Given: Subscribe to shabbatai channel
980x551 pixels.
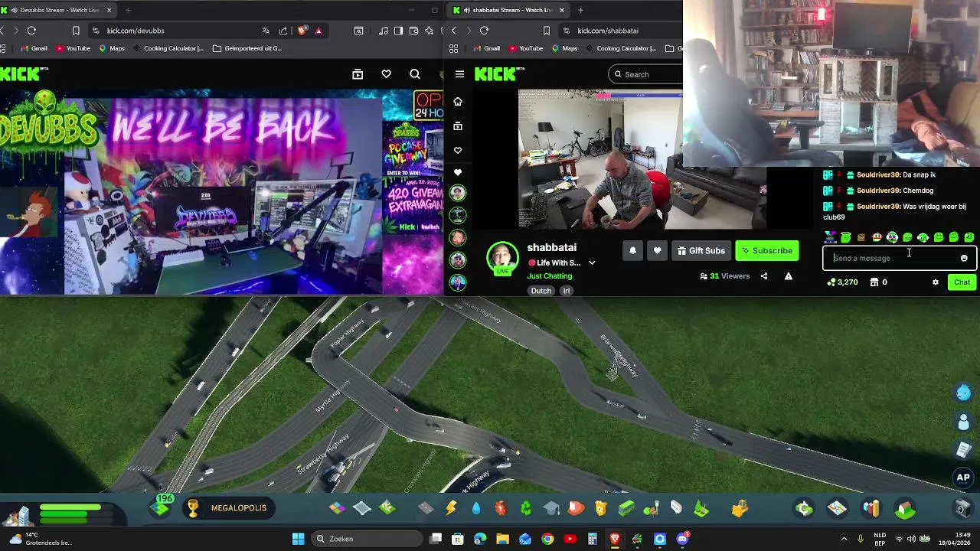Looking at the screenshot, I should coord(767,251).
